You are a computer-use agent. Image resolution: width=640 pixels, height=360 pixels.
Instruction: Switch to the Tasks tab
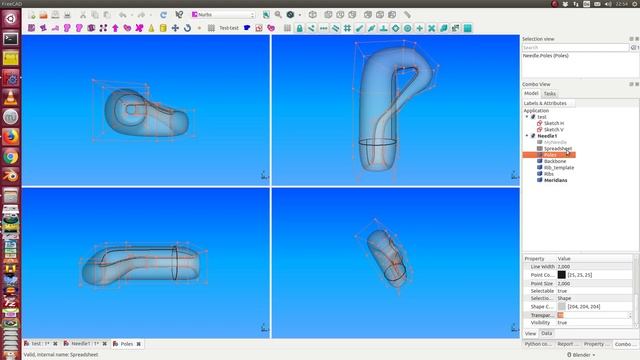550,94
